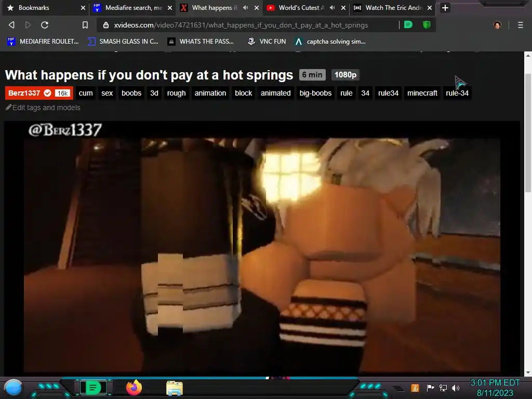The width and height of the screenshot is (532, 399).
Task: Select the 'rule' tag
Action: pyautogui.click(x=346, y=93)
